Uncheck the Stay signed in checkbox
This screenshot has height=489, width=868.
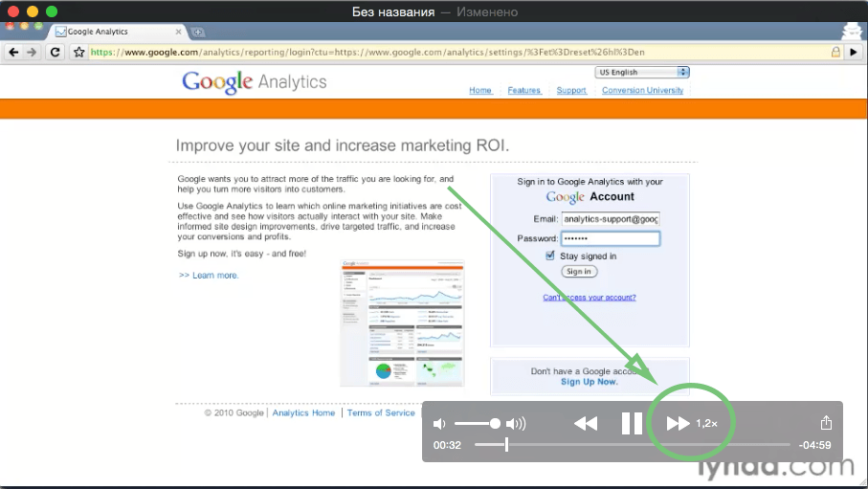click(x=549, y=256)
